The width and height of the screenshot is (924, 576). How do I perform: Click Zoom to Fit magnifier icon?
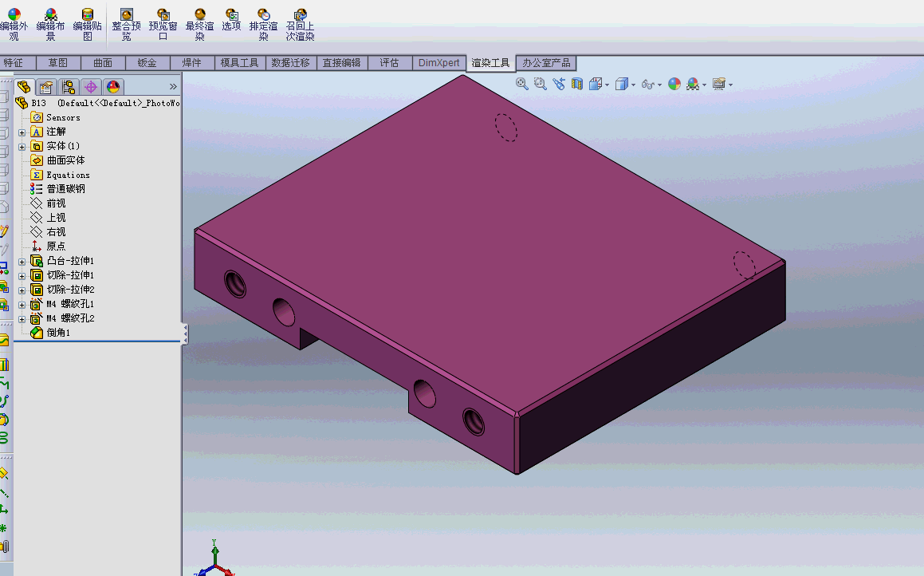click(522, 84)
